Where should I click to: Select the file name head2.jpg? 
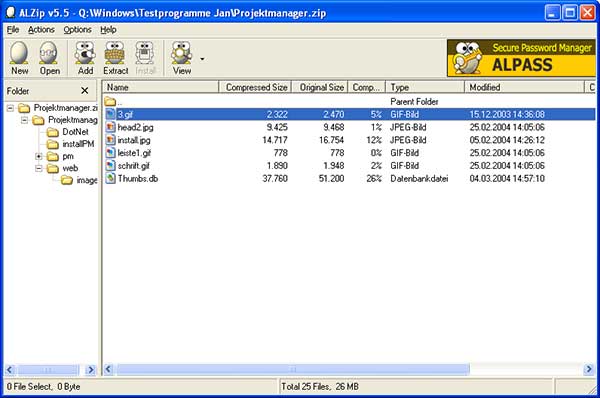(x=135, y=127)
